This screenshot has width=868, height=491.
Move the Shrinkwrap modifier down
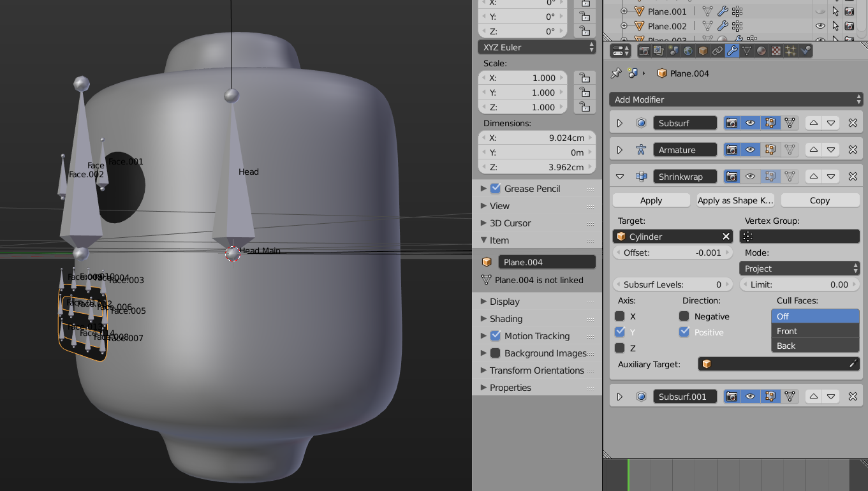pyautogui.click(x=830, y=177)
